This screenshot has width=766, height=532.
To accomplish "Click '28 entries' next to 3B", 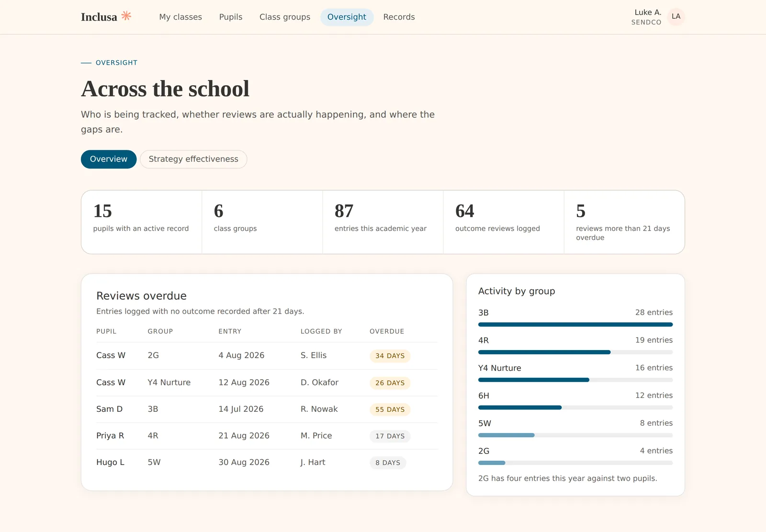I will click(653, 312).
